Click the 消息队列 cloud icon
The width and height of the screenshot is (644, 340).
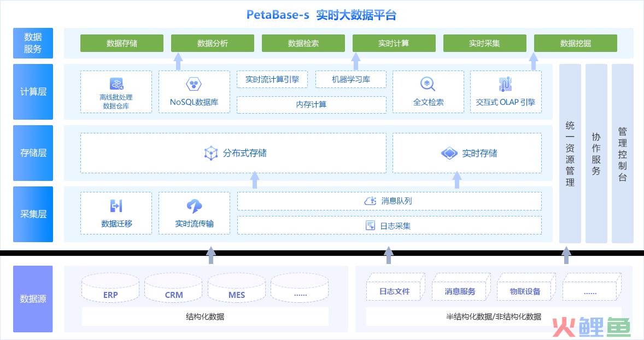pyautogui.click(x=371, y=201)
